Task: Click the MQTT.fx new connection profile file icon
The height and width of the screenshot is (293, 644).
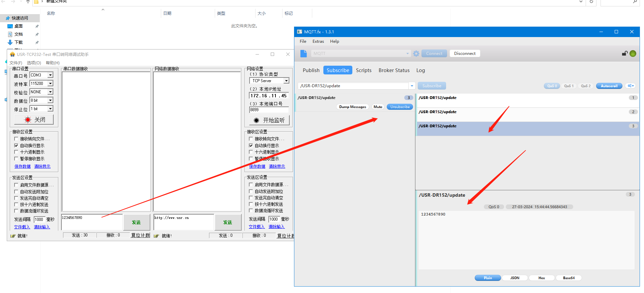Action: [x=303, y=54]
